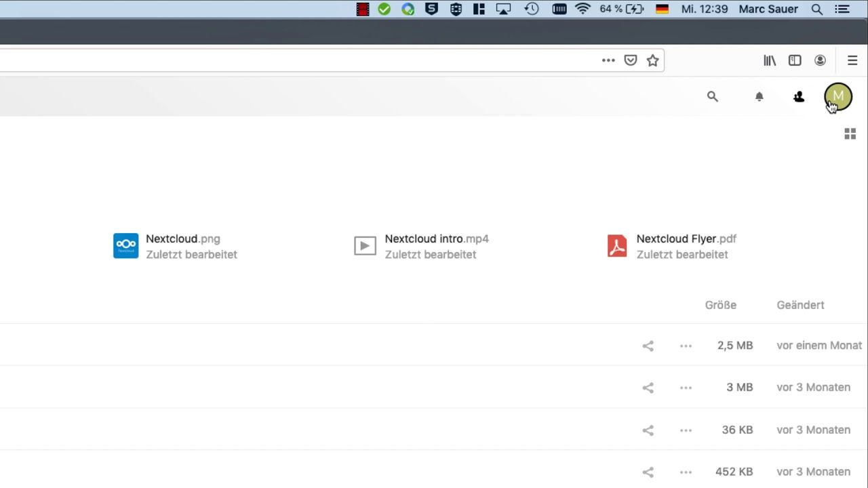Open the user avatar M menu

[838, 97]
